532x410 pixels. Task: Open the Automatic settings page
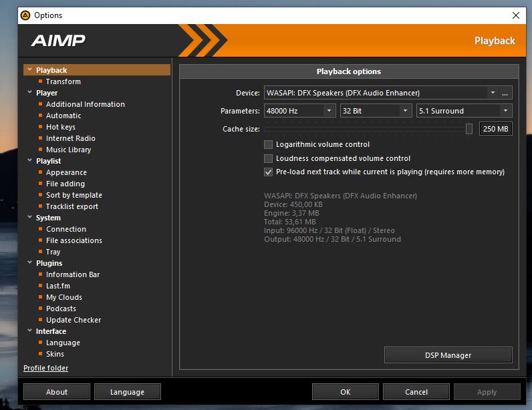[63, 116]
